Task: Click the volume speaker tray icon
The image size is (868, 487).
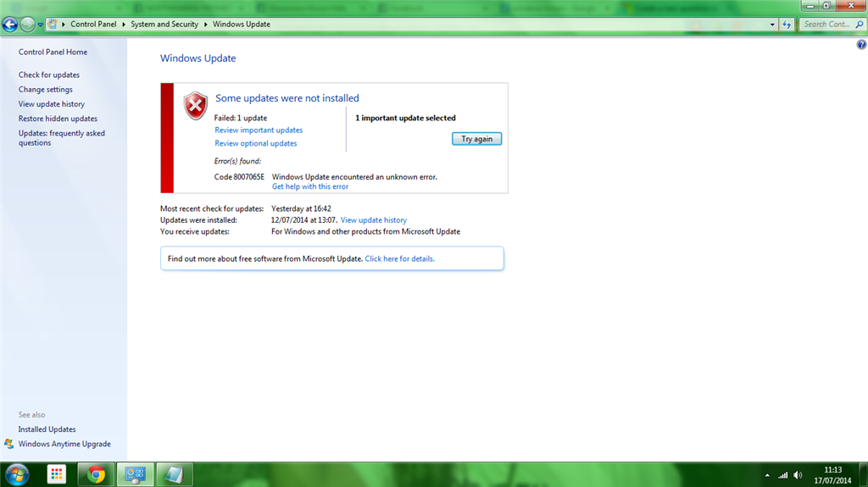Action: point(798,475)
